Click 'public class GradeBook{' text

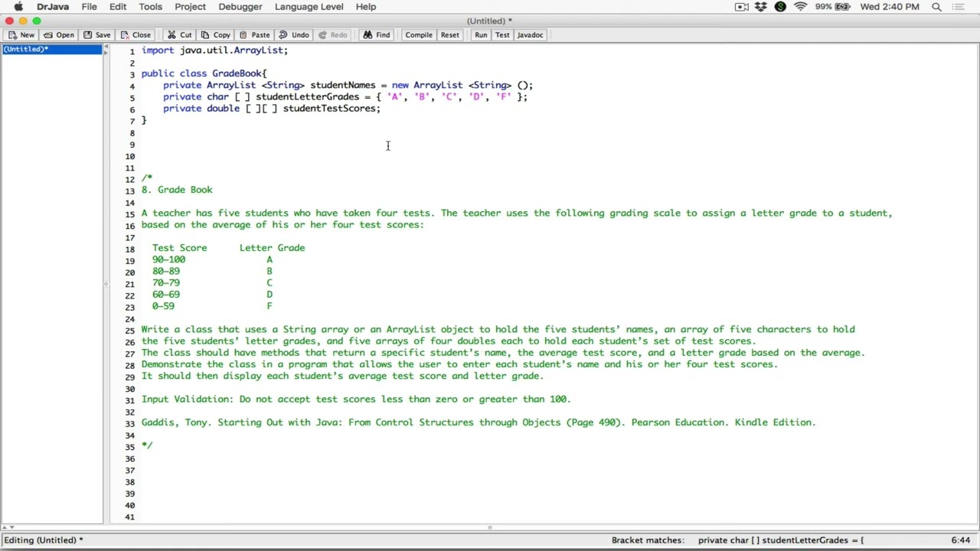click(204, 73)
